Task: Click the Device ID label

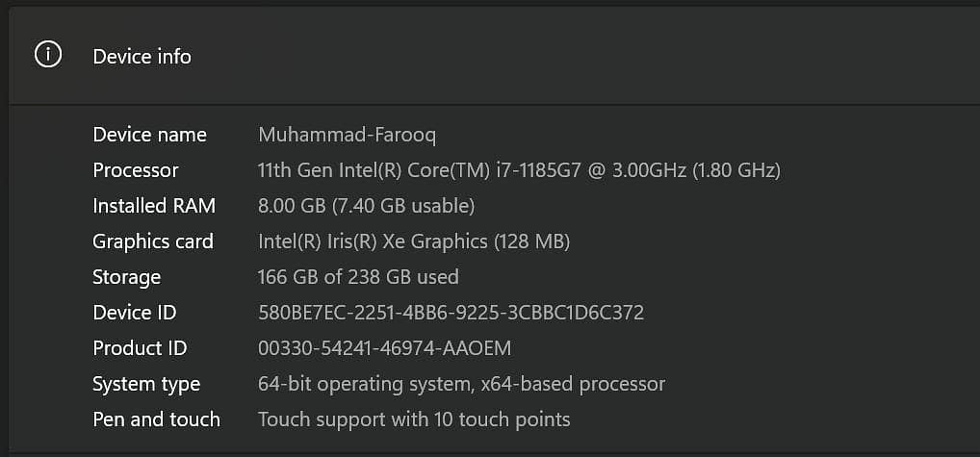Action: click(135, 313)
